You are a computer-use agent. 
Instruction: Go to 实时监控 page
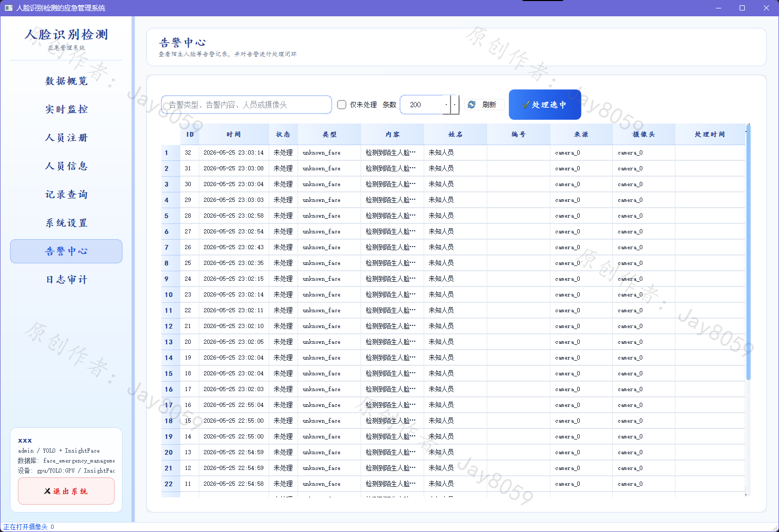click(x=66, y=109)
